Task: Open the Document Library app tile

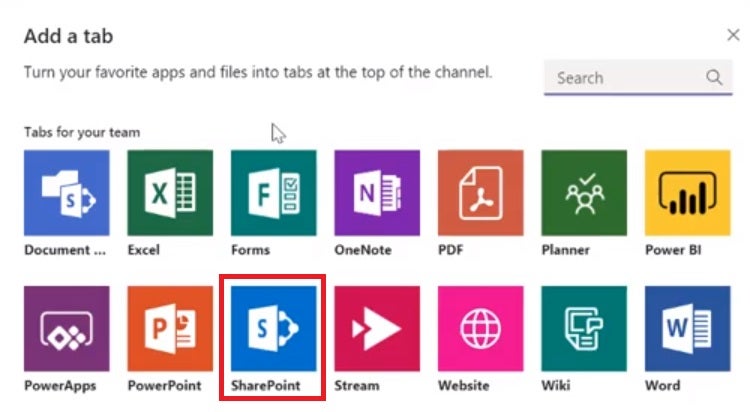Action: [x=66, y=193]
